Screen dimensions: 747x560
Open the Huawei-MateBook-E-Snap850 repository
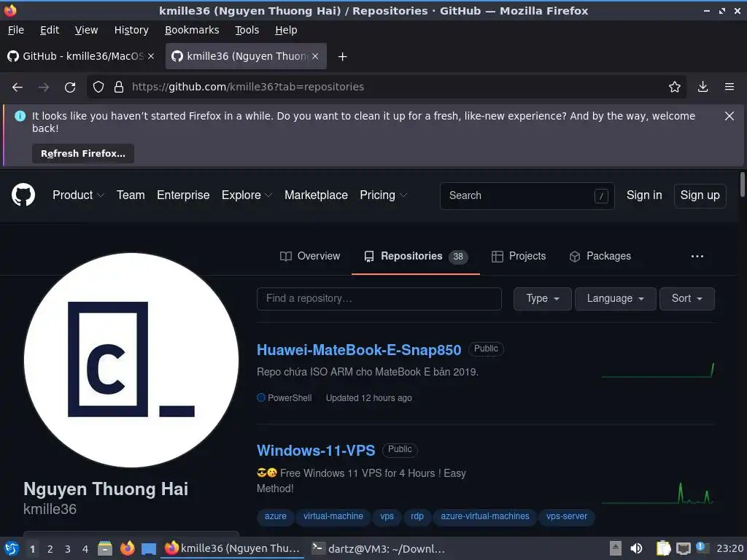[x=359, y=350]
